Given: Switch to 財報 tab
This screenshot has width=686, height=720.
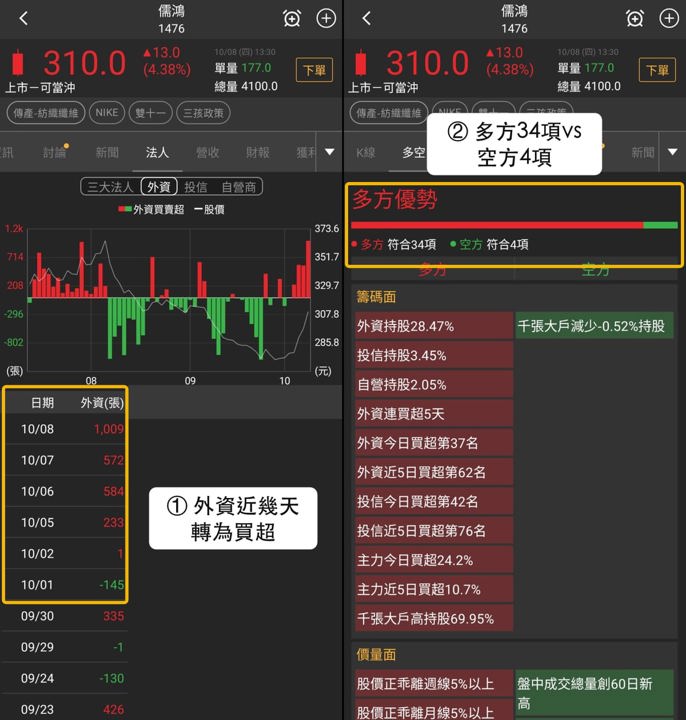Looking at the screenshot, I should [258, 152].
